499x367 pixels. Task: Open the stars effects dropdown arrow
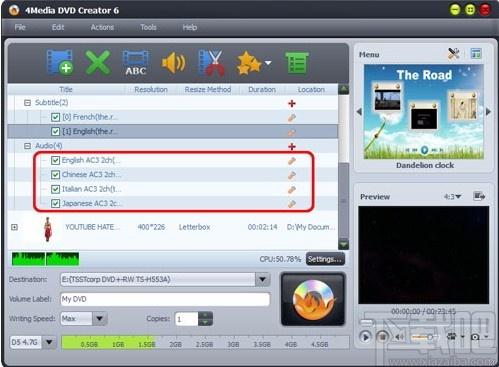point(268,62)
